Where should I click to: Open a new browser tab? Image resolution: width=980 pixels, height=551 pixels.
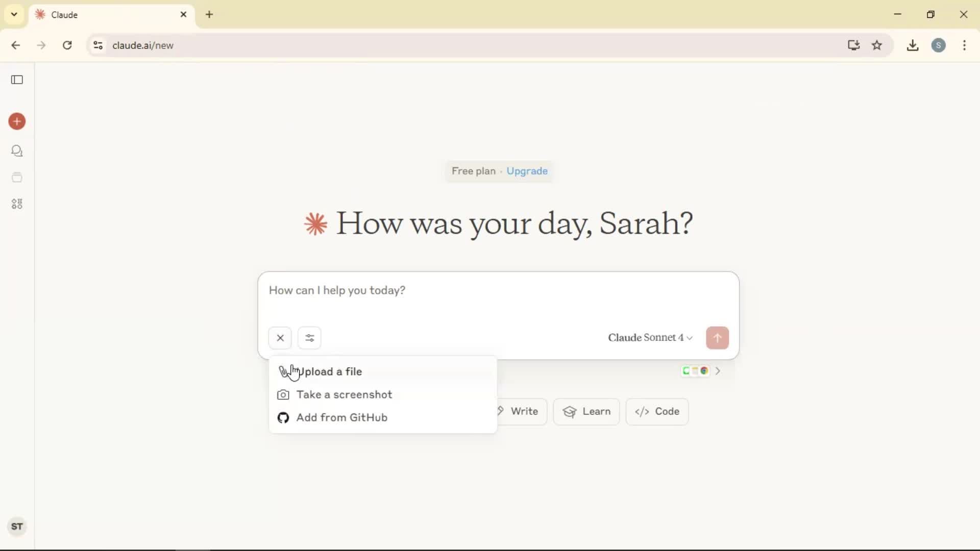209,14
